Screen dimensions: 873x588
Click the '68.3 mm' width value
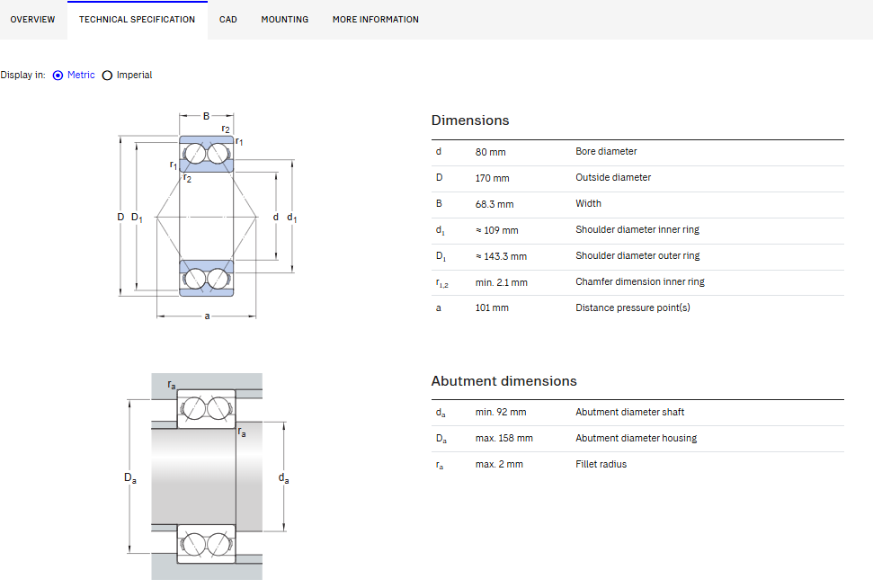tap(494, 204)
